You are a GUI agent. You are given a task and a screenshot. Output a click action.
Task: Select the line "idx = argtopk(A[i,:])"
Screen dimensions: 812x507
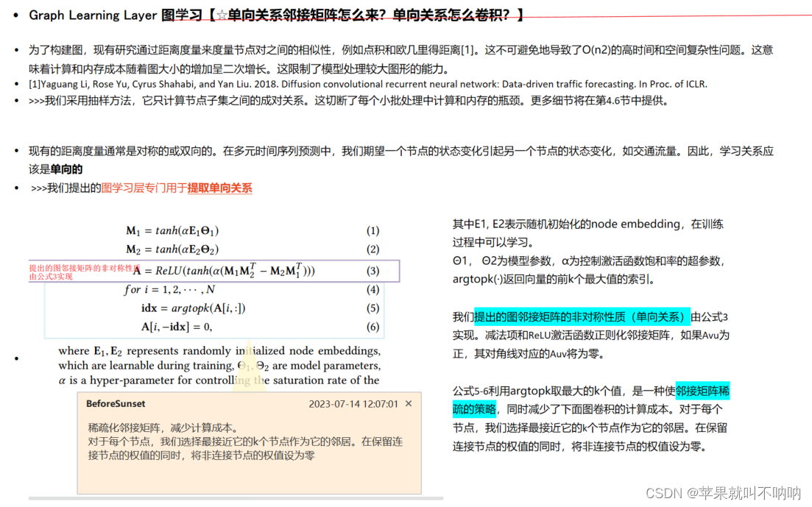(193, 308)
